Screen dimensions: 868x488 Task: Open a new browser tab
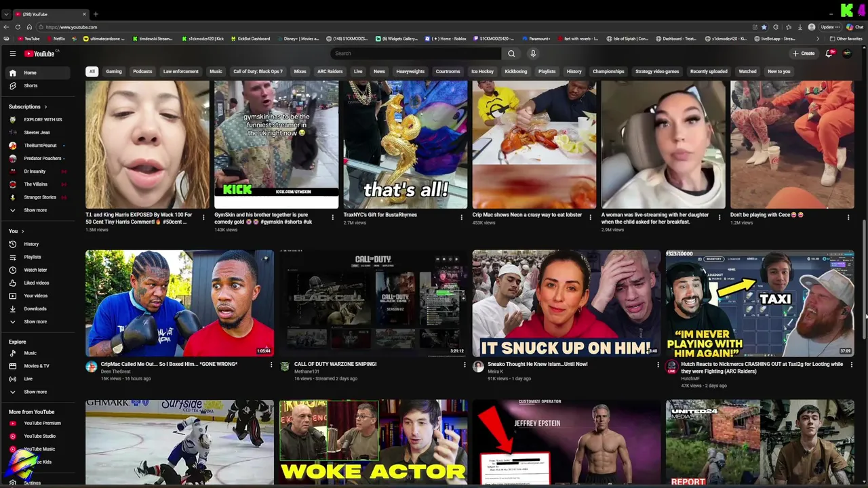point(96,14)
